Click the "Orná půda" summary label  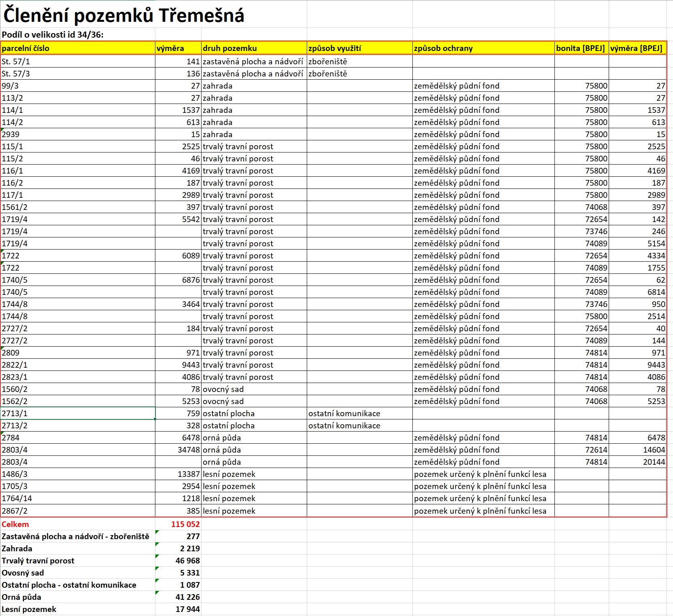pos(21,597)
